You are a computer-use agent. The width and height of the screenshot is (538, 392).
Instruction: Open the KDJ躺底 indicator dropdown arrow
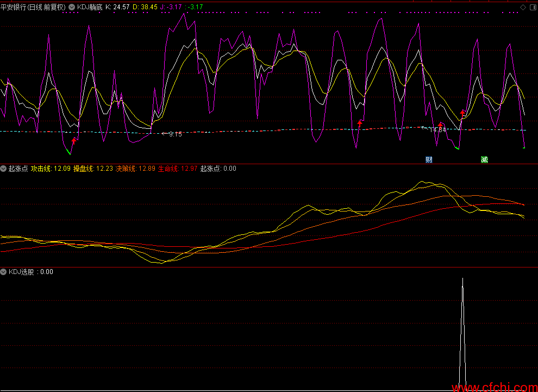(72, 7)
